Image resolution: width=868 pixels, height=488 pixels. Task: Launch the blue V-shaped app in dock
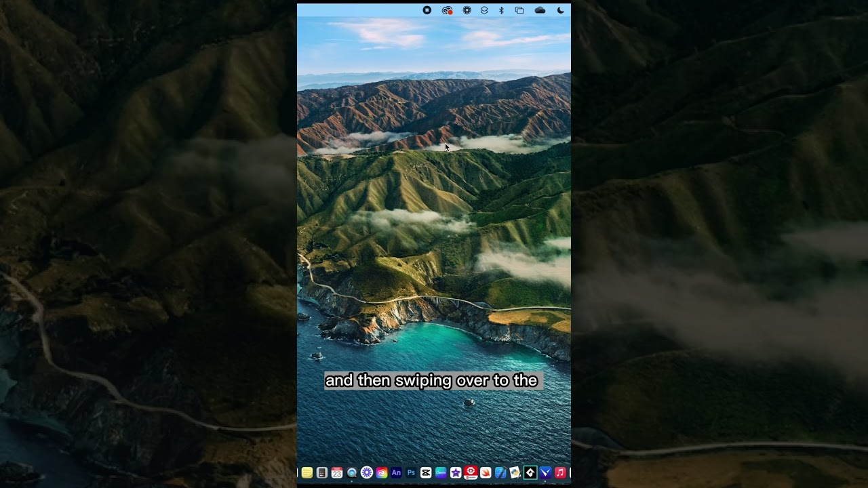click(545, 472)
